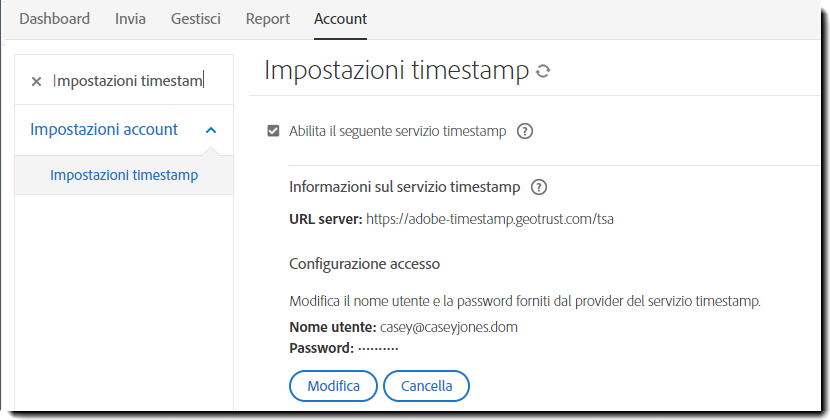This screenshot has width=830, height=420.
Task: Focus the settings search input field
Action: click(128, 81)
